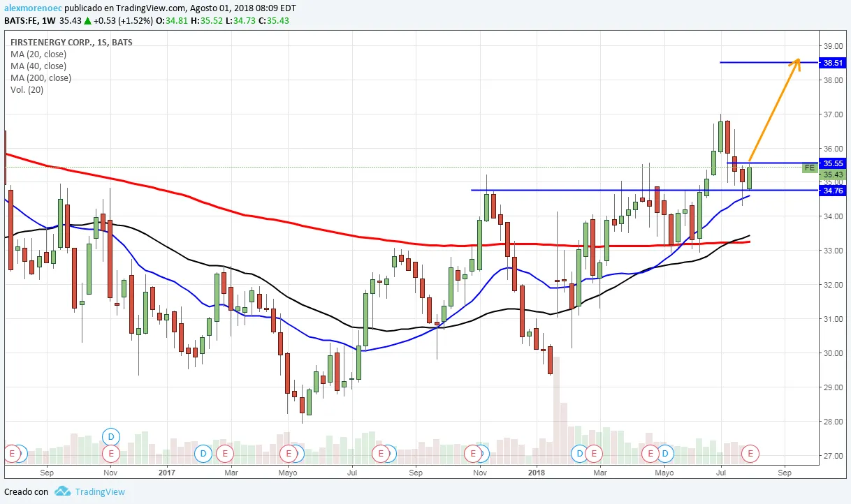Click the earnings E marker at Mayo 2017
This screenshot has height=504, width=851.
coord(288,454)
